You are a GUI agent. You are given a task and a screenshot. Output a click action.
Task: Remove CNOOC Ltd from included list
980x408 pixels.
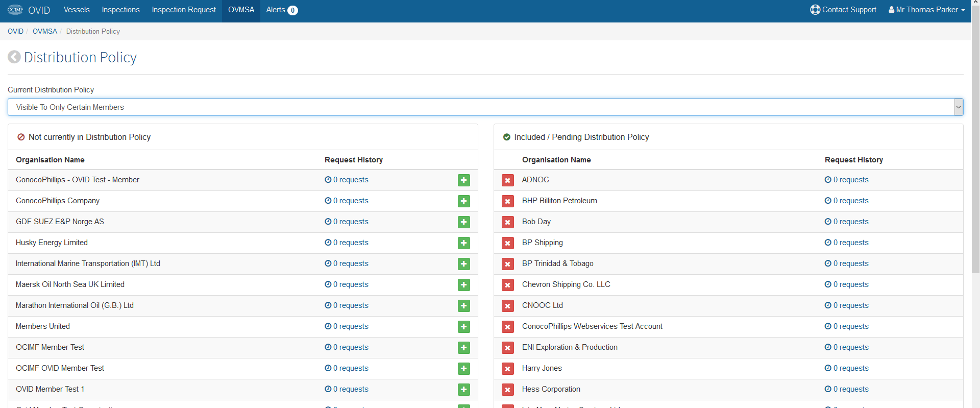[x=507, y=306]
